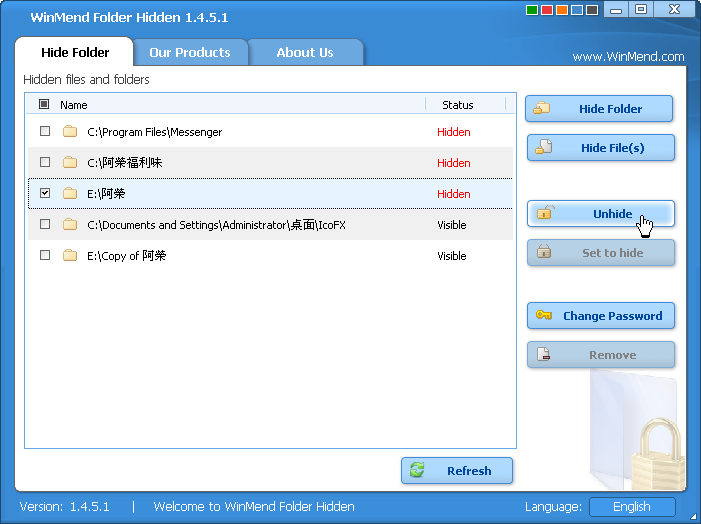Minimize the WinMend window
The width and height of the screenshot is (701, 524).
pyautogui.click(x=616, y=9)
